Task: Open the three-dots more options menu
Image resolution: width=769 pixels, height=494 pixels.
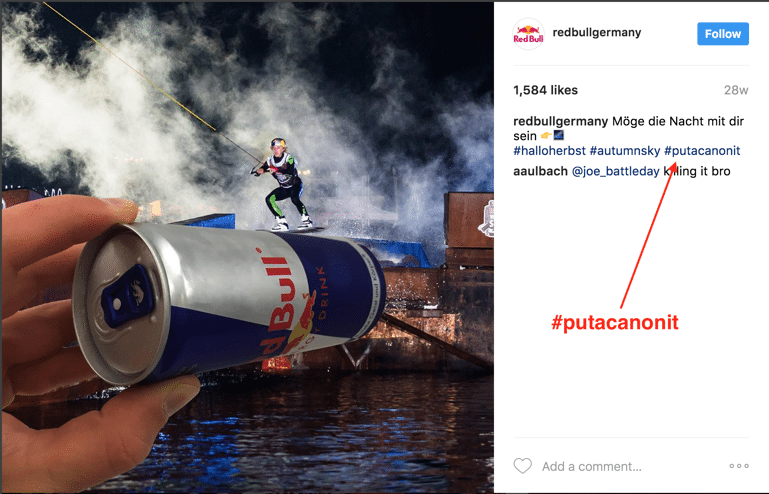Action: [739, 466]
